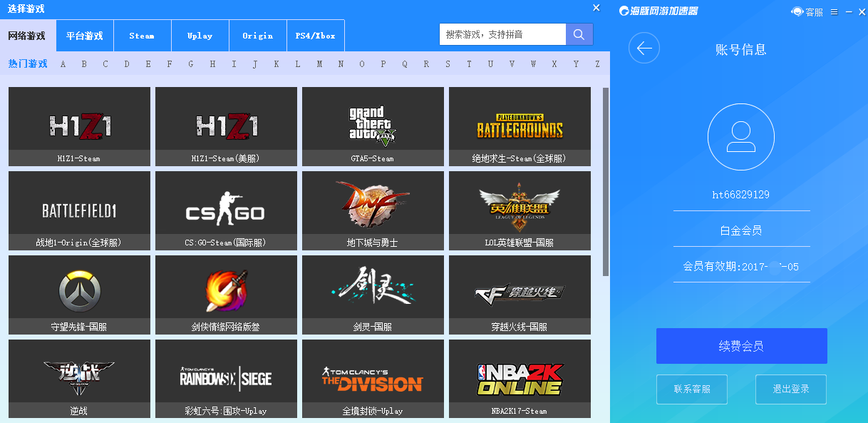Choose the 剑灵-国服 tile

click(x=373, y=295)
